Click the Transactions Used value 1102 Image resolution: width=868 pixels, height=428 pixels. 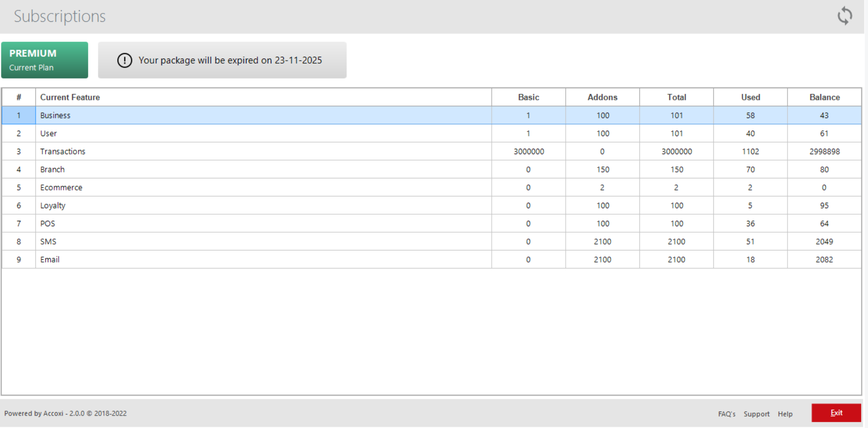coord(750,152)
